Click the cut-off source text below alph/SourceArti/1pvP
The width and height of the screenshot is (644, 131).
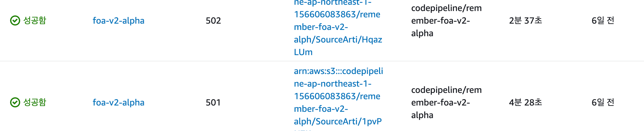[303, 130]
